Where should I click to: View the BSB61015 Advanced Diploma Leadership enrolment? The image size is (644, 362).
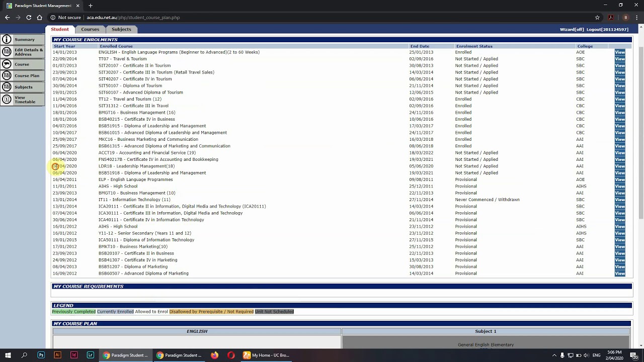coord(620,133)
